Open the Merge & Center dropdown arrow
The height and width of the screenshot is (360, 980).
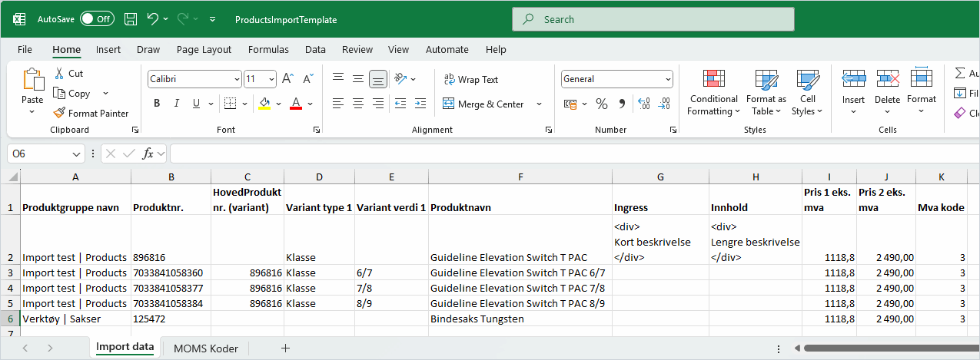539,104
